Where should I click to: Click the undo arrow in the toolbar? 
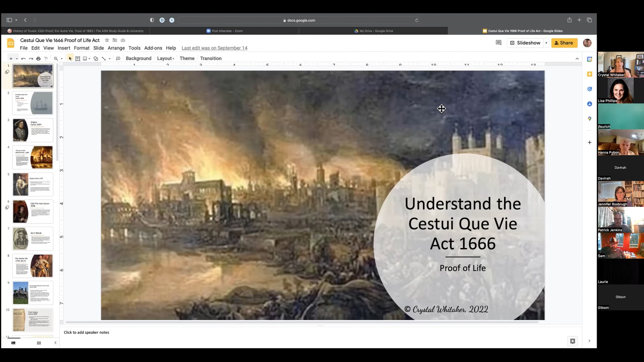tap(23, 59)
